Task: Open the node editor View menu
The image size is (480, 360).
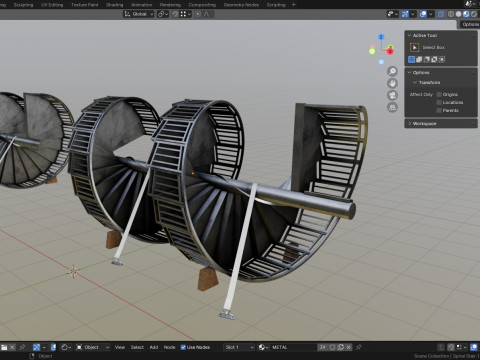Action: (120, 347)
